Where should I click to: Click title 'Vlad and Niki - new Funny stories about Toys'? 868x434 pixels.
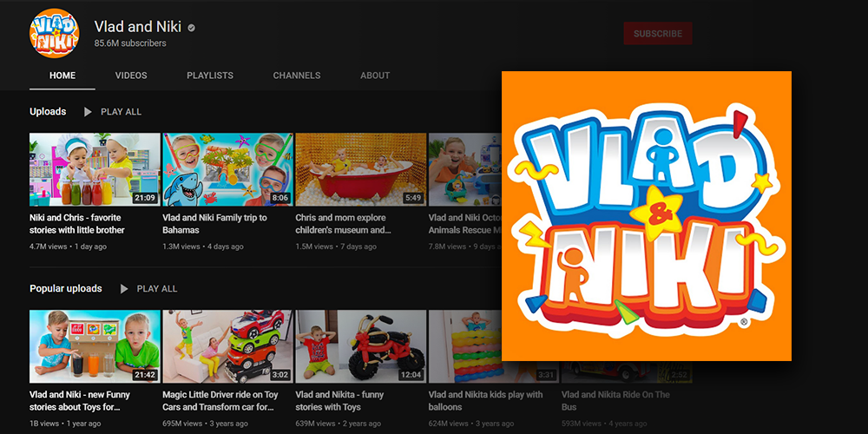80,401
